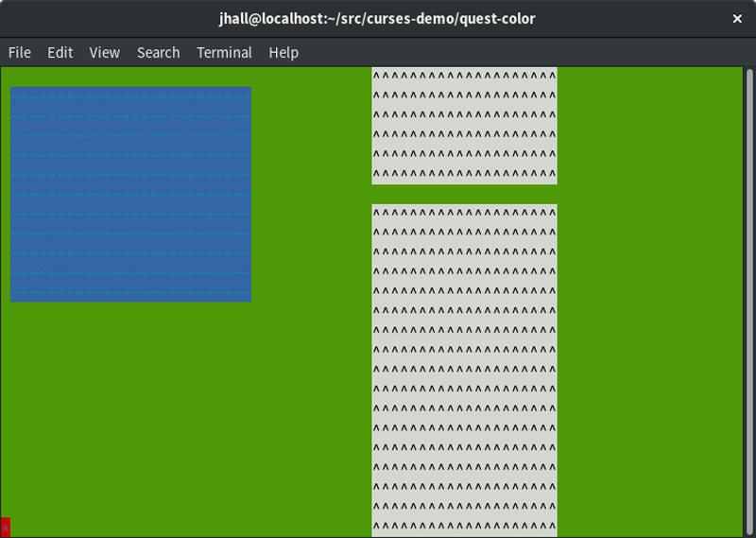The width and height of the screenshot is (756, 538).
Task: Close the terminal window with X
Action: tap(738, 19)
